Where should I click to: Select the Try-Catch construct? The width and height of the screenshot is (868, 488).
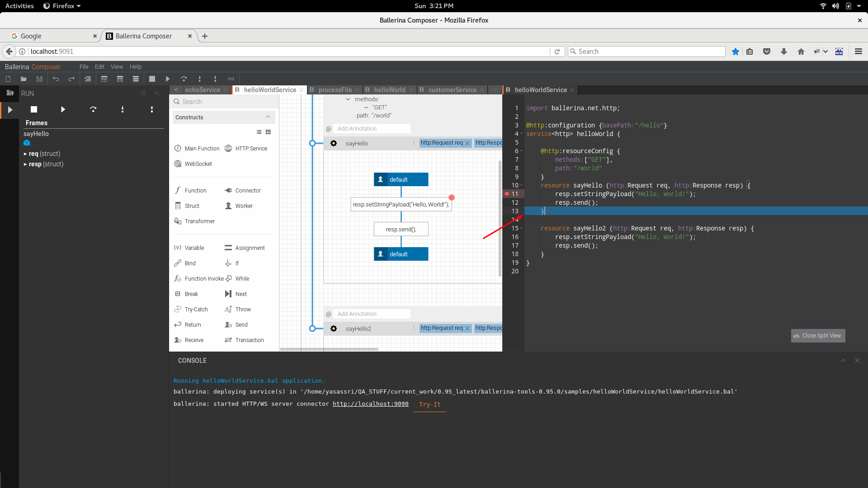coord(196,309)
